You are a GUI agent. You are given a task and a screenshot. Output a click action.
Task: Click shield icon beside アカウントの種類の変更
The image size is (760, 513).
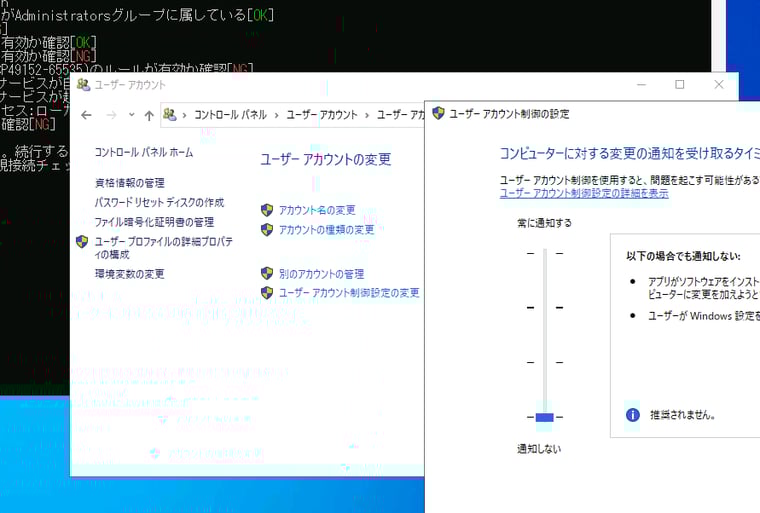[267, 229]
